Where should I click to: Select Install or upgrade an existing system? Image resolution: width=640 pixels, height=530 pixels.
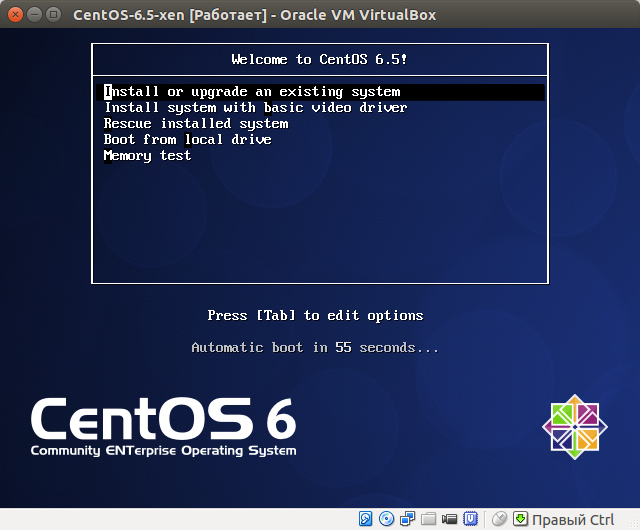point(320,92)
